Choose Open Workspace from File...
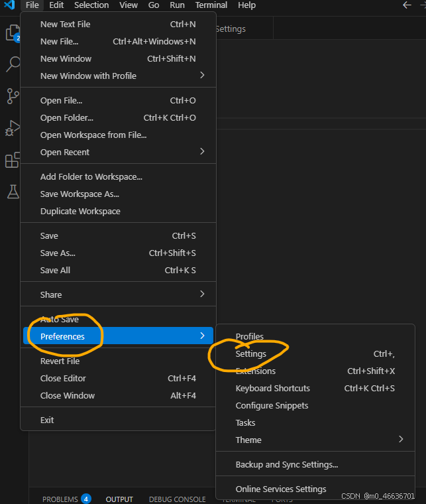This screenshot has height=504, width=426. (118, 135)
